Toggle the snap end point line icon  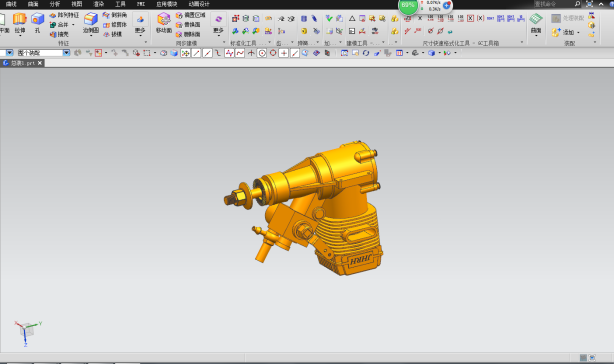click(196, 53)
